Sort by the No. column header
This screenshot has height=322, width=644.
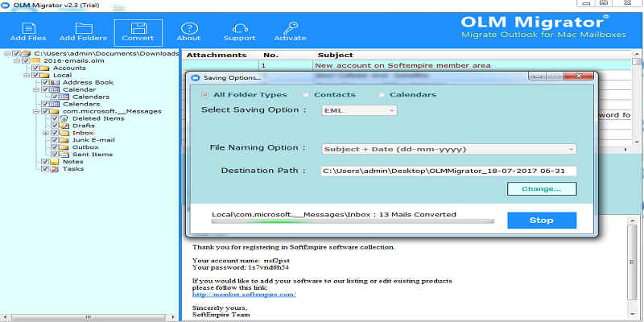point(286,55)
